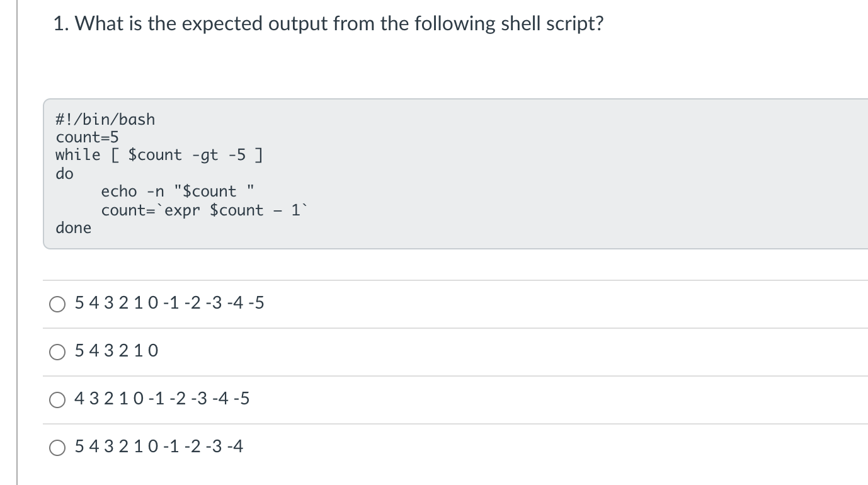868x485 pixels.
Task: Select radio button for answer starting with 4
Action: click(58, 400)
